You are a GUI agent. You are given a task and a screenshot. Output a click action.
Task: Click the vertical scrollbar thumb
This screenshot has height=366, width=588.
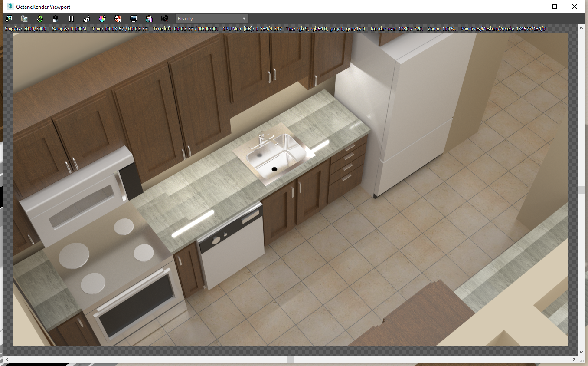click(581, 190)
